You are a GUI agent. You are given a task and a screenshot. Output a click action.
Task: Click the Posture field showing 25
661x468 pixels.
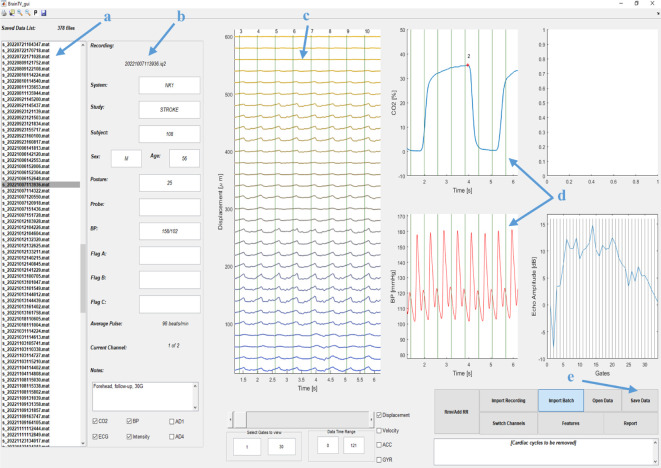point(169,183)
